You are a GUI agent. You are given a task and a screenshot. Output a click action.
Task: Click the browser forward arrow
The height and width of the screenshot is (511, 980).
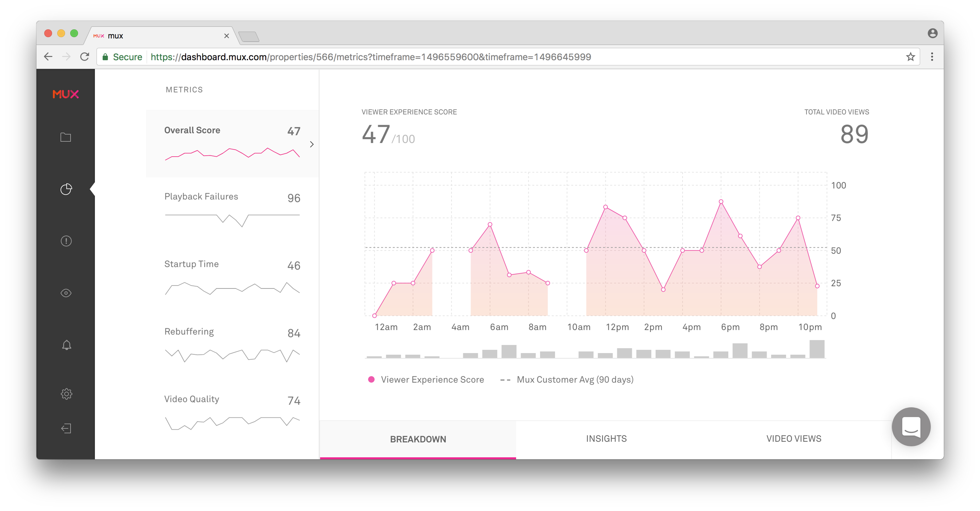[x=66, y=57]
